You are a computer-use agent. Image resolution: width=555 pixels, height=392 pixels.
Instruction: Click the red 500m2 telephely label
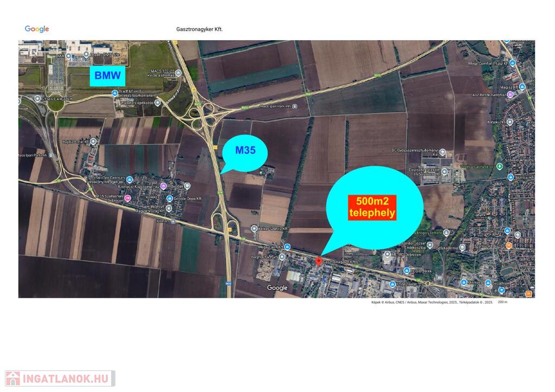tap(372, 208)
